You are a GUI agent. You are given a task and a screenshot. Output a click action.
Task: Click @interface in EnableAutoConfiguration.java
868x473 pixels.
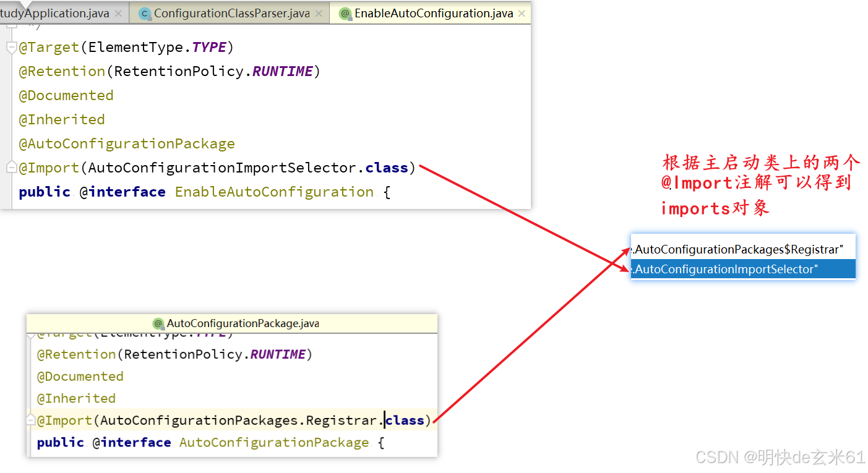point(122,192)
